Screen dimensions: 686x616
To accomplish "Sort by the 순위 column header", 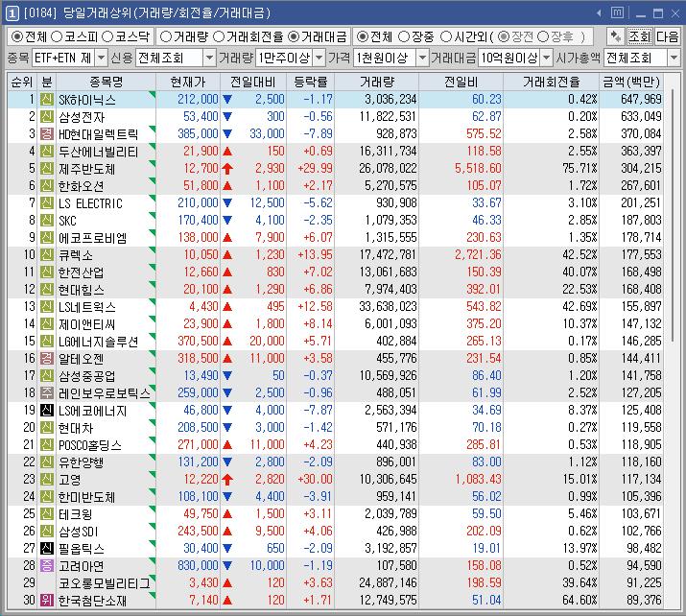I will tap(22, 82).
